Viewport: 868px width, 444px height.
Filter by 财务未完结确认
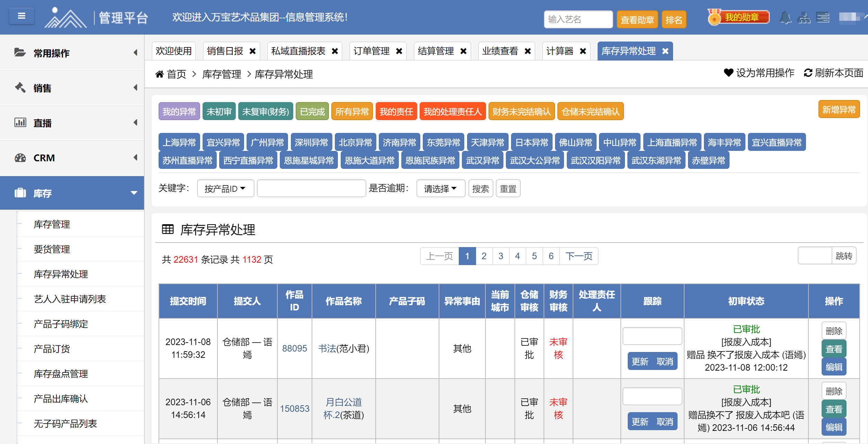pos(521,111)
